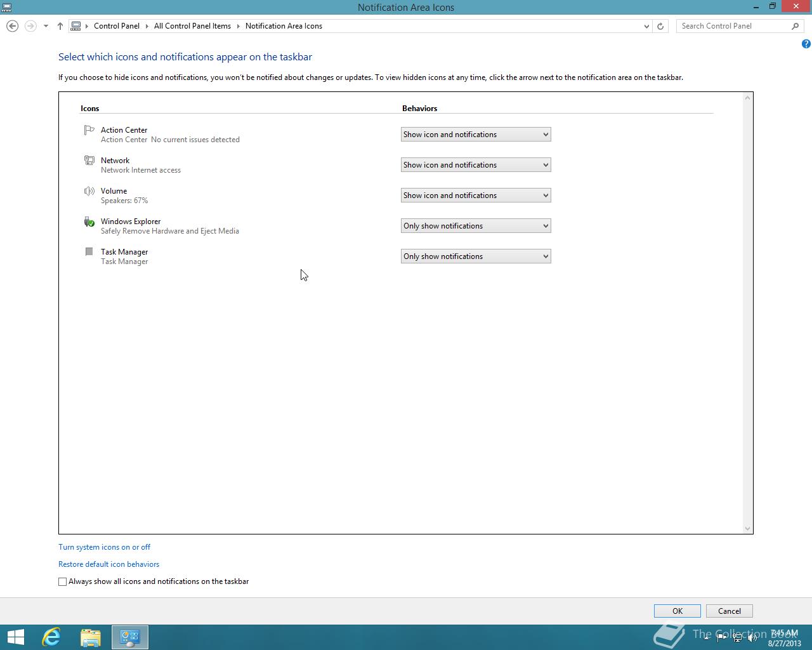812x650 pixels.
Task: Click the Notification Area Icons breadcrumb
Action: tap(284, 26)
